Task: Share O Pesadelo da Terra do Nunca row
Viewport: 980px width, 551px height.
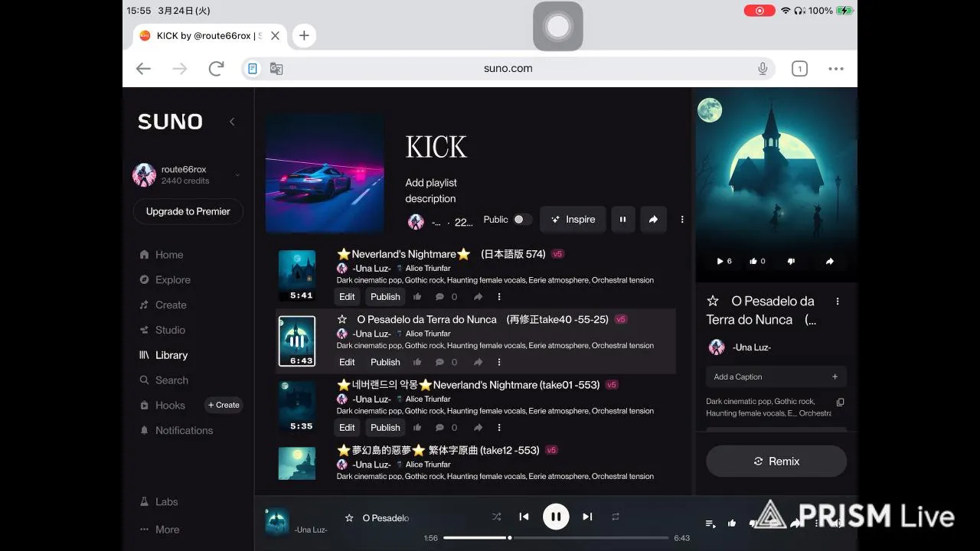Action: (x=478, y=362)
